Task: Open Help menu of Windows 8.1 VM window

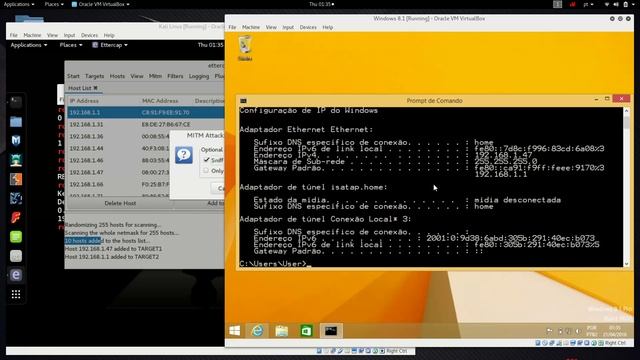Action: pos(328,27)
